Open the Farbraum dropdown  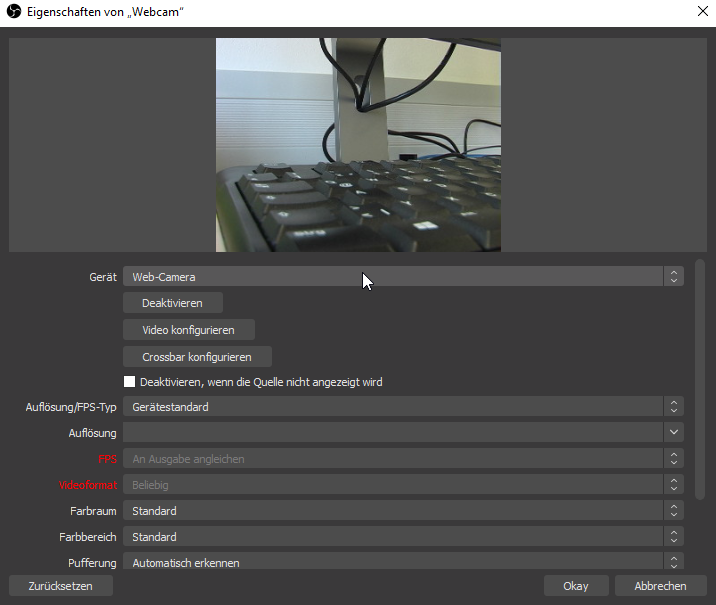[402, 511]
